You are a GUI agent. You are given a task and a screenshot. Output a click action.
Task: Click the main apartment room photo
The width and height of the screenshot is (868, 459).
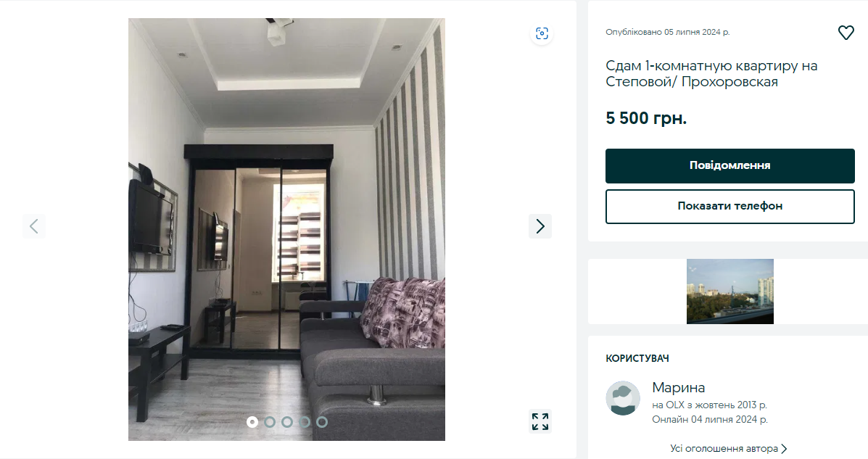pos(286,229)
